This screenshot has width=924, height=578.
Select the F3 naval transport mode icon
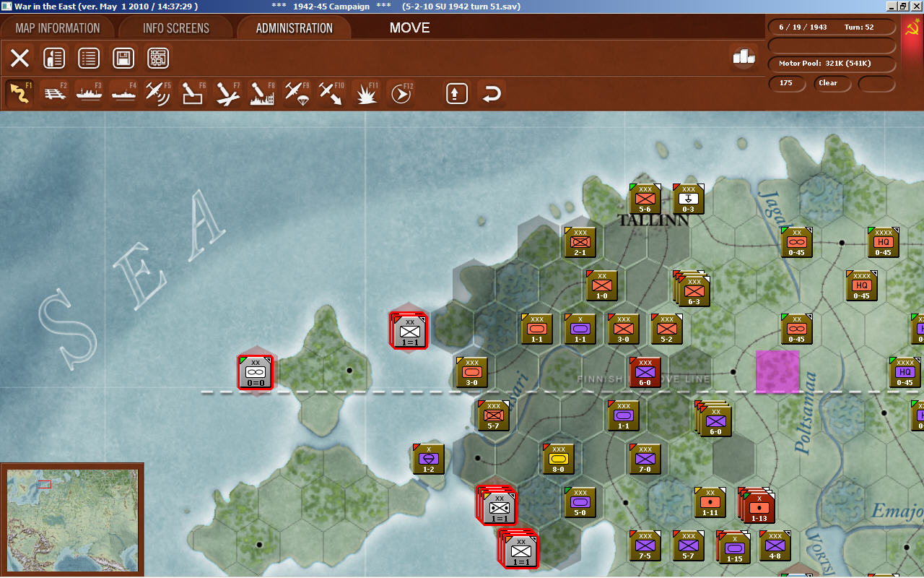[x=89, y=94]
